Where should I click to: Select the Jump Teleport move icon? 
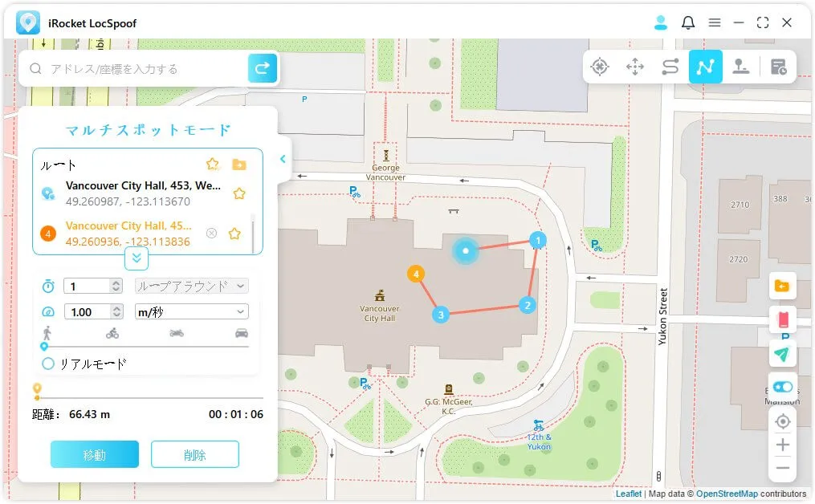[634, 67]
